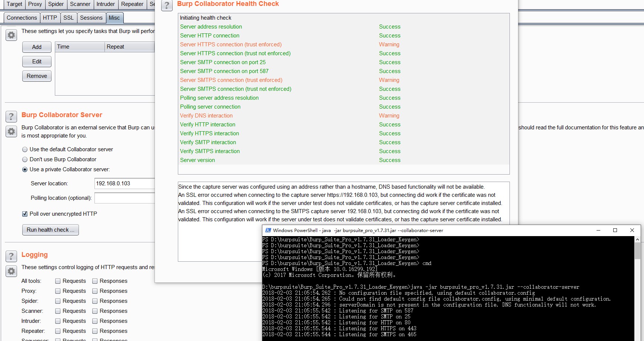Screen dimensions: 644x341
Task: Sort tasks by Repeat column header
Action: coord(129,47)
